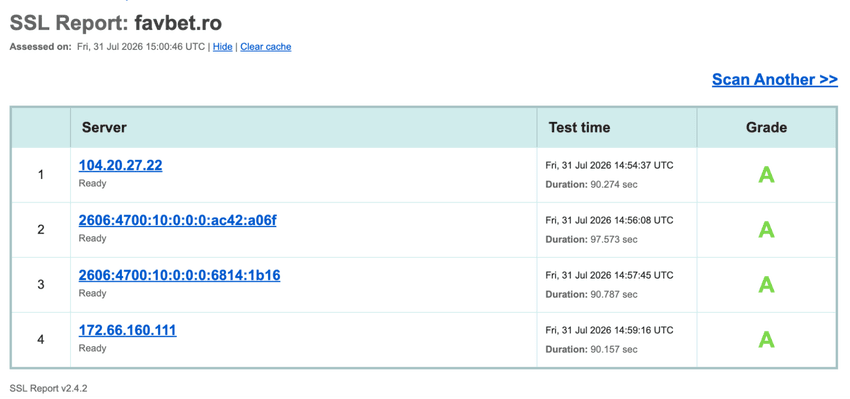Click the test time 14:54:37 UTC

tap(609, 165)
